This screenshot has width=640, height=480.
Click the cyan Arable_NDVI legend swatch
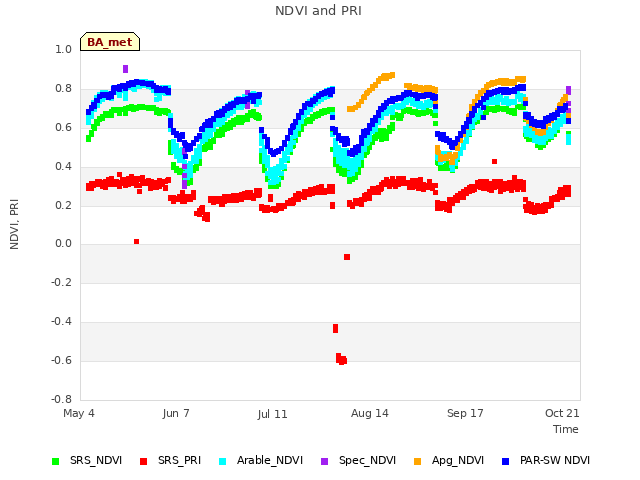[x=222, y=461]
